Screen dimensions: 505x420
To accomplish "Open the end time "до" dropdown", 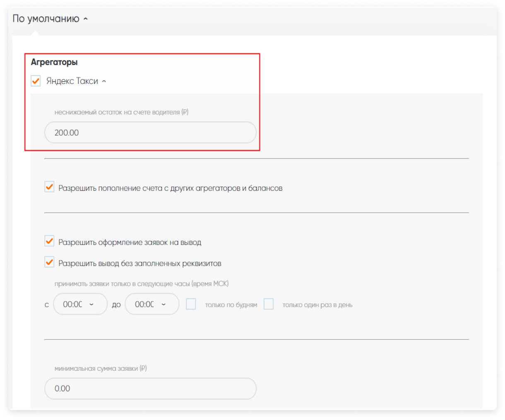I will 151,304.
